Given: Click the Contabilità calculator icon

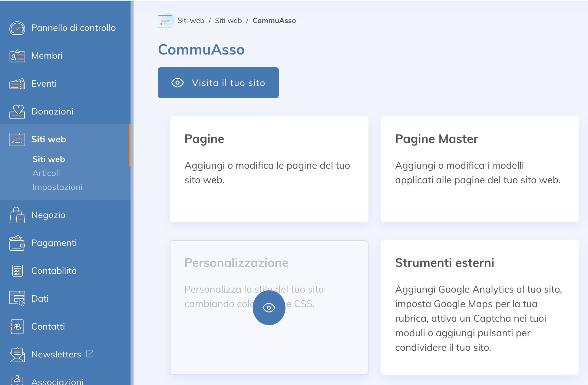Looking at the screenshot, I should point(17,271).
